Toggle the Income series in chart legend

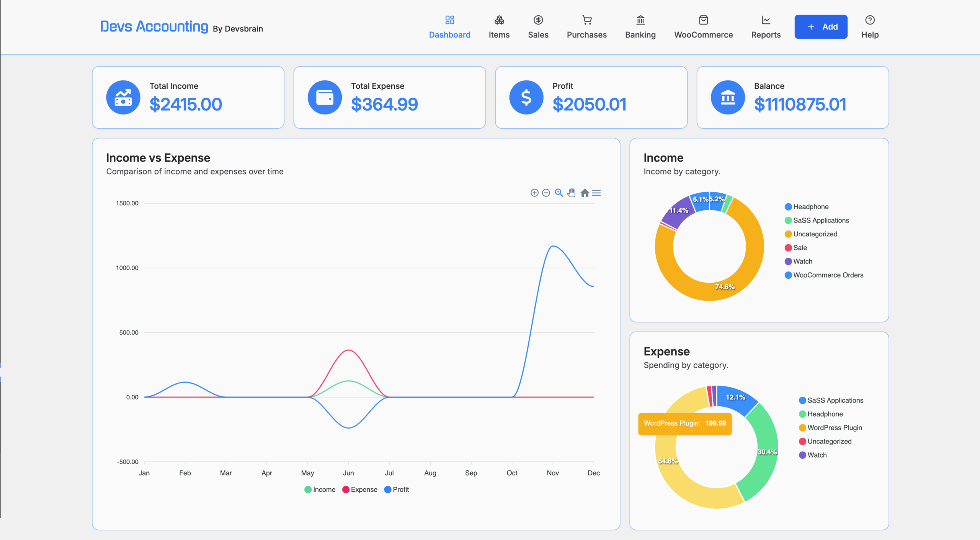320,489
